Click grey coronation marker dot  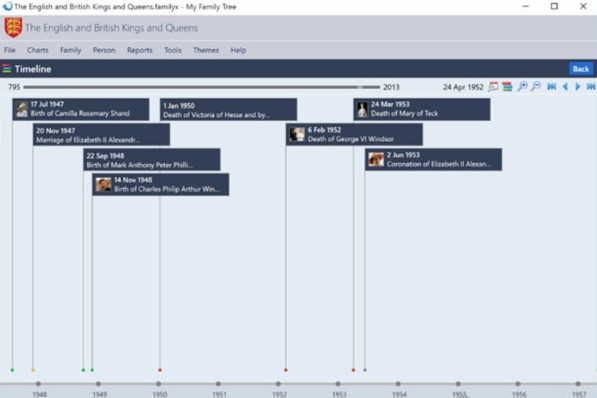click(365, 370)
